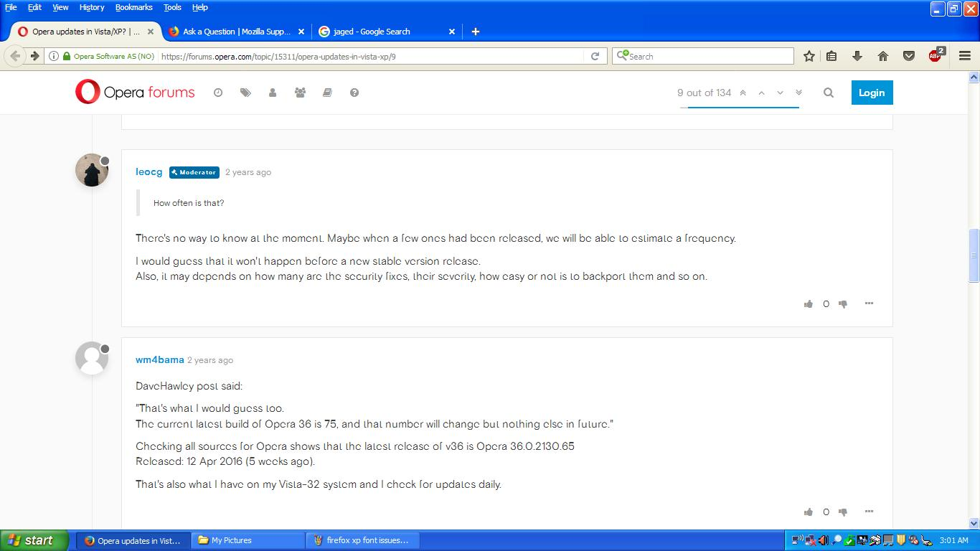
Task: Close the jaged Google Search tab
Action: pyautogui.click(x=452, y=32)
